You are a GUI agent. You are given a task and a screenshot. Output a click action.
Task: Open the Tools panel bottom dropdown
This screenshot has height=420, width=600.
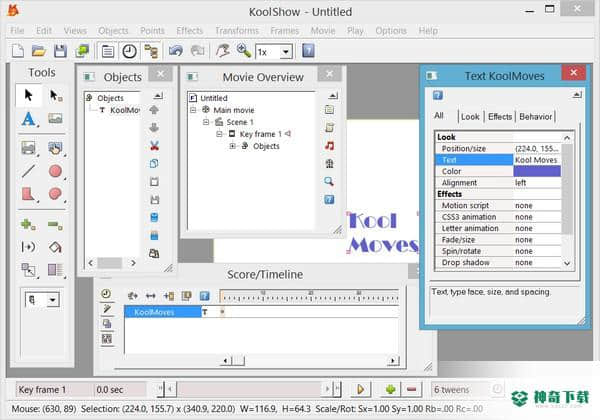(x=53, y=300)
